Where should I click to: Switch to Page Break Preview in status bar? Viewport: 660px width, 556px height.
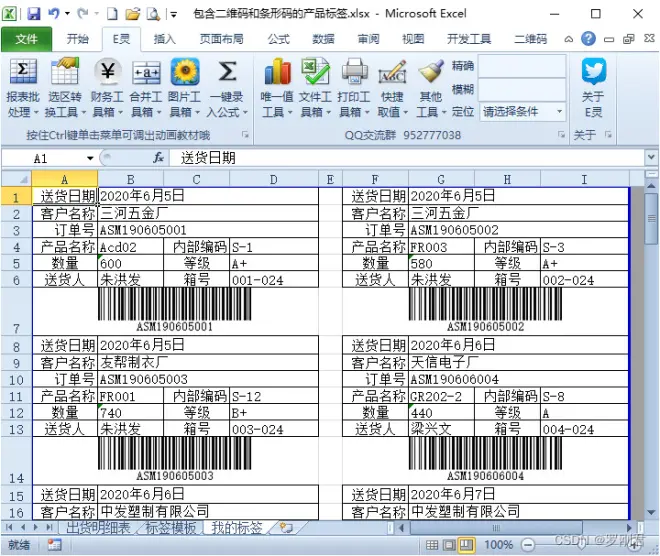(466, 545)
